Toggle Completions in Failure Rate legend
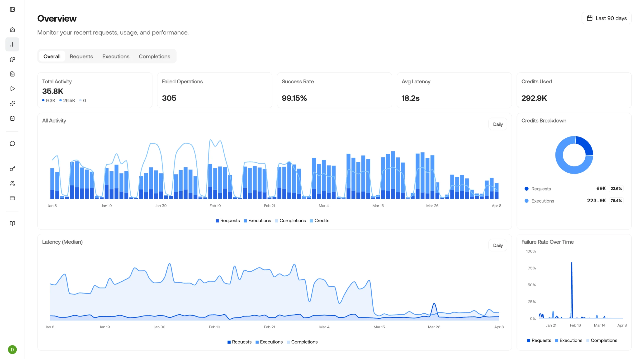This screenshot has width=644, height=359. pos(601,340)
